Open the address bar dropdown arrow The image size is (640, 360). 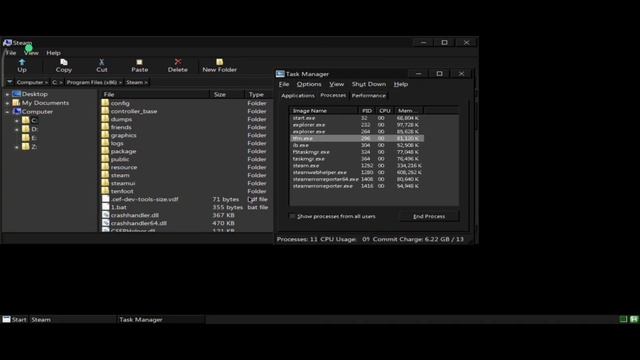[9, 82]
